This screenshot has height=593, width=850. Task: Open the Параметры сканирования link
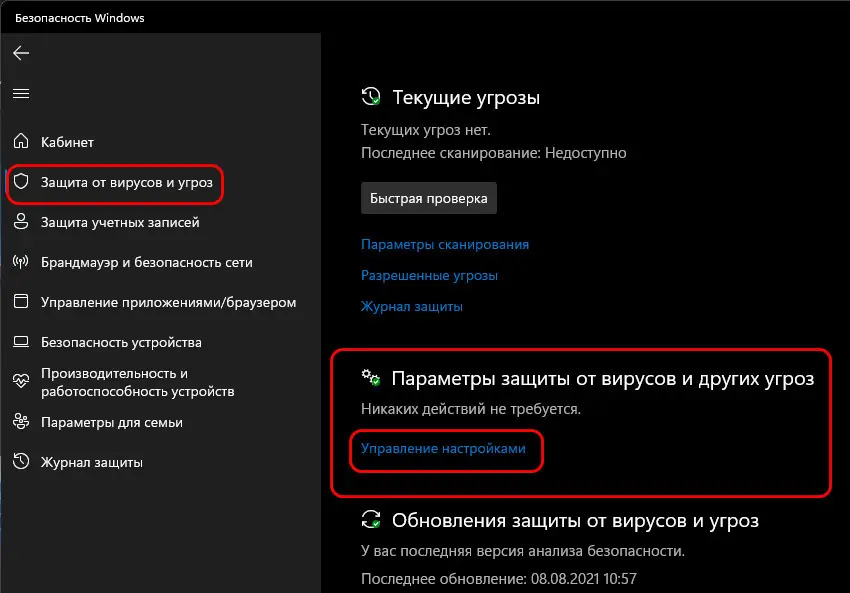tap(445, 244)
